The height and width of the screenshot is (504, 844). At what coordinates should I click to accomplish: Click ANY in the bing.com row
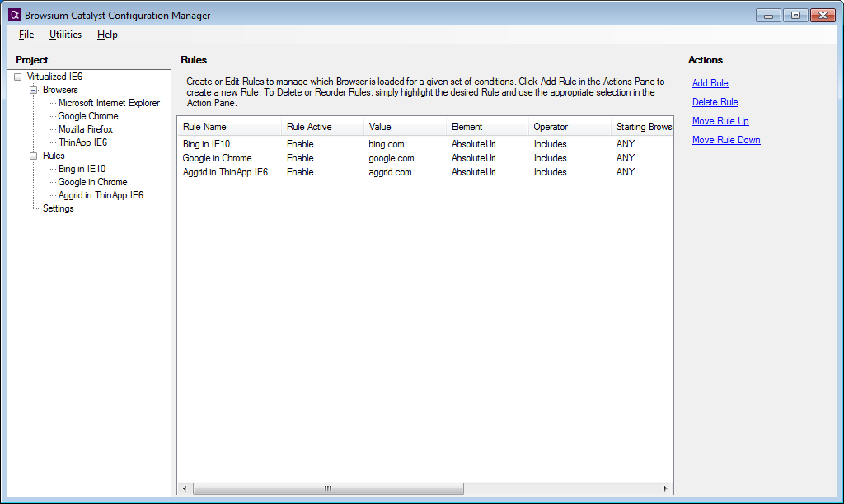626,144
